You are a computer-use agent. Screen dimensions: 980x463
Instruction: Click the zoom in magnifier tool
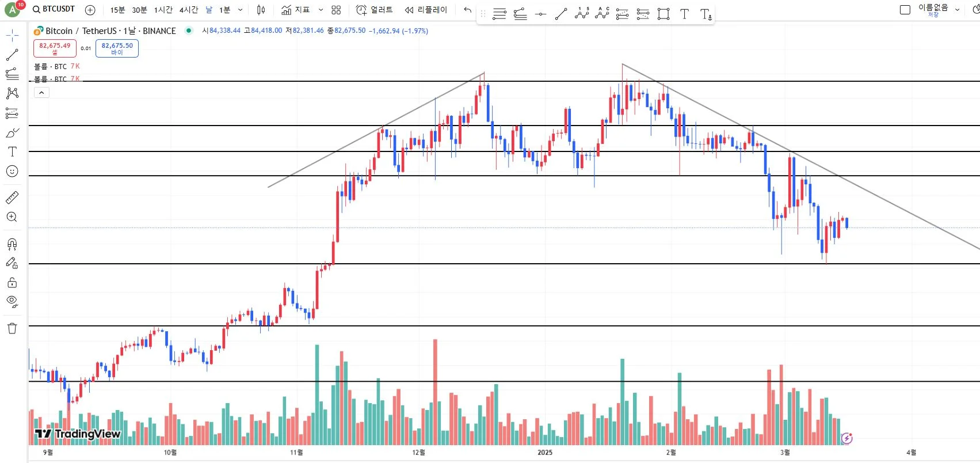pos(12,217)
